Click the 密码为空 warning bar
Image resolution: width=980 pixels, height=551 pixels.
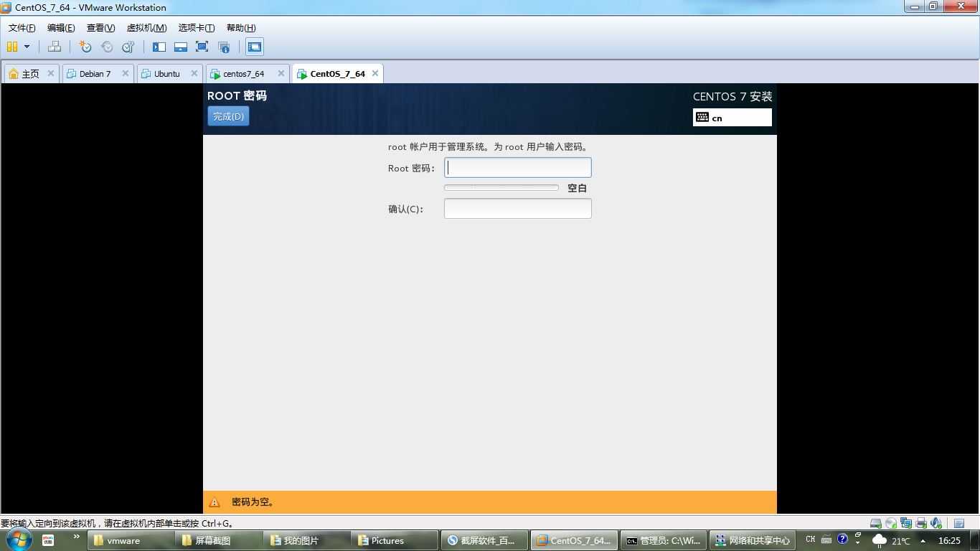(x=490, y=502)
